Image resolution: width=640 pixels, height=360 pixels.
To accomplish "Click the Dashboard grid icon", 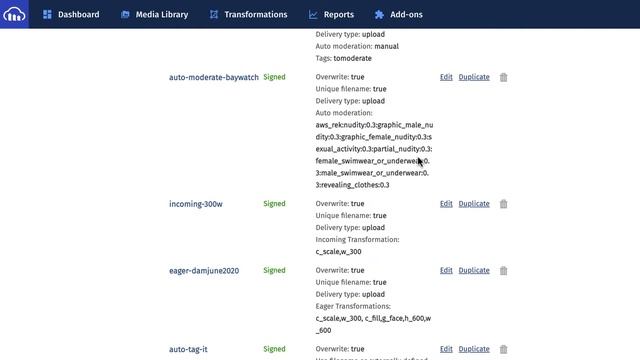I will click(47, 14).
